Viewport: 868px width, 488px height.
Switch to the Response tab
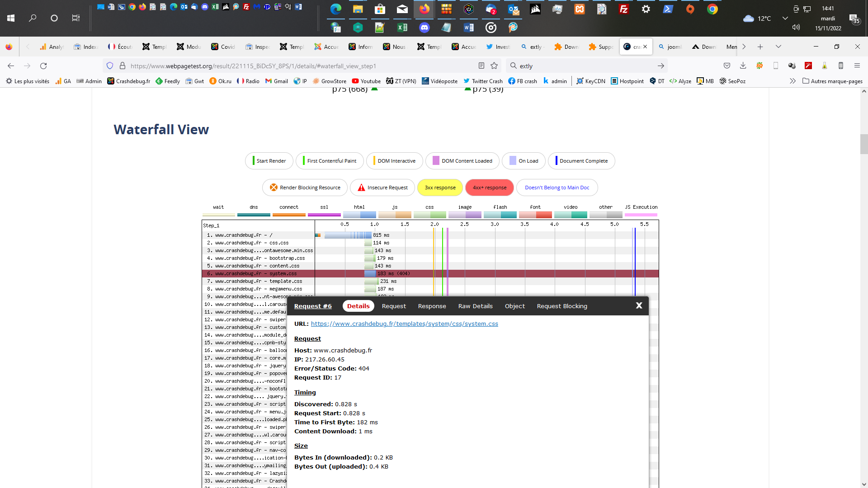click(x=432, y=306)
